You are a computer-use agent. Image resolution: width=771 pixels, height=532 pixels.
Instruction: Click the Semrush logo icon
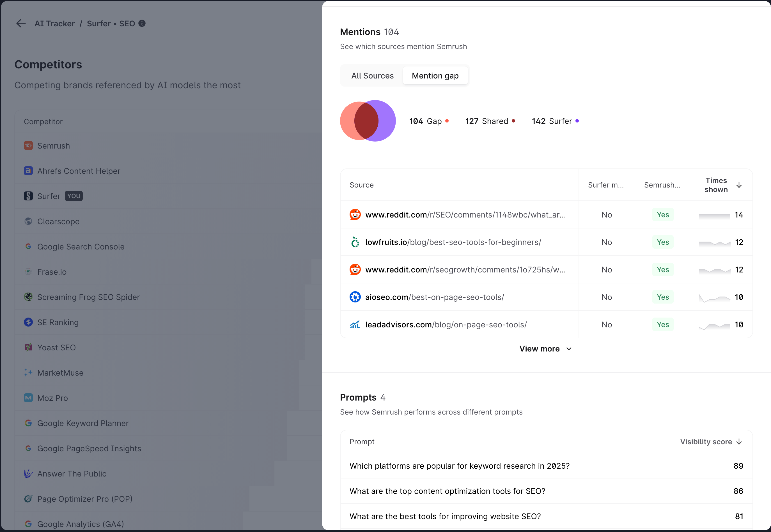tap(28, 146)
